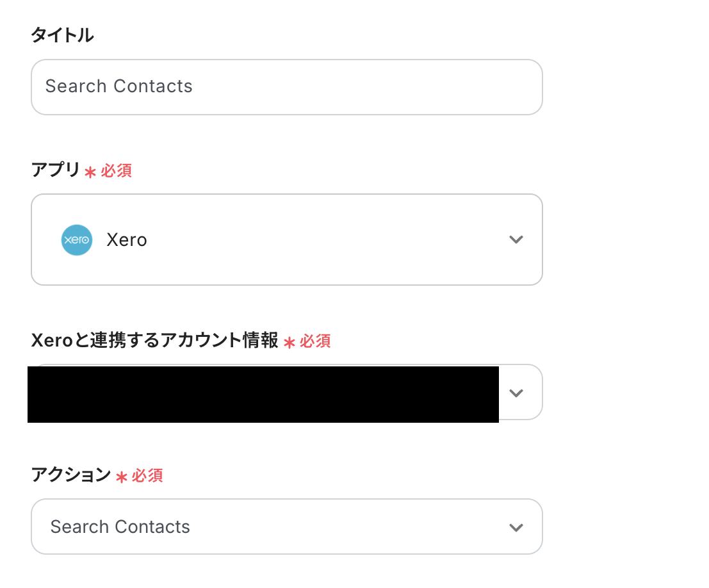Click the 必須 marker next to アプリ
The height and width of the screenshot is (588, 709).
[x=117, y=171]
